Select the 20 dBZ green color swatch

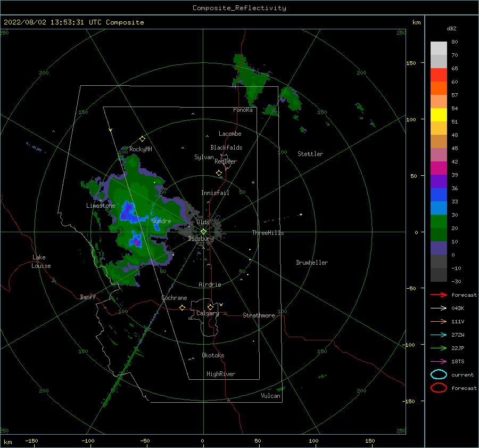(439, 222)
